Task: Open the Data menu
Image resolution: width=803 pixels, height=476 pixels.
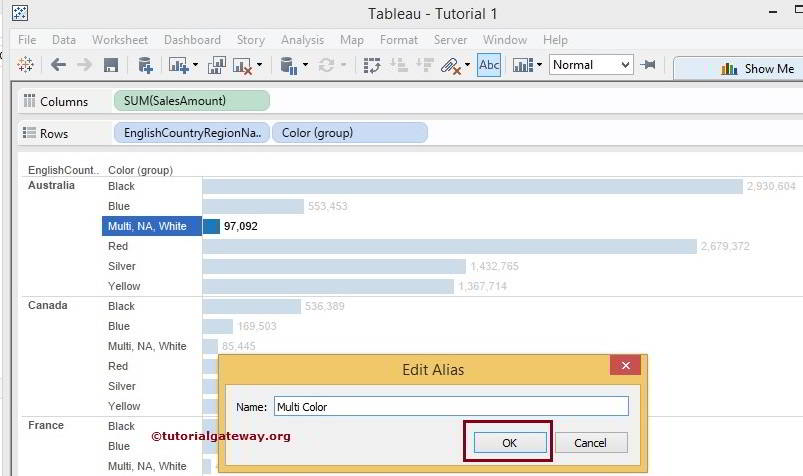Action: point(64,39)
